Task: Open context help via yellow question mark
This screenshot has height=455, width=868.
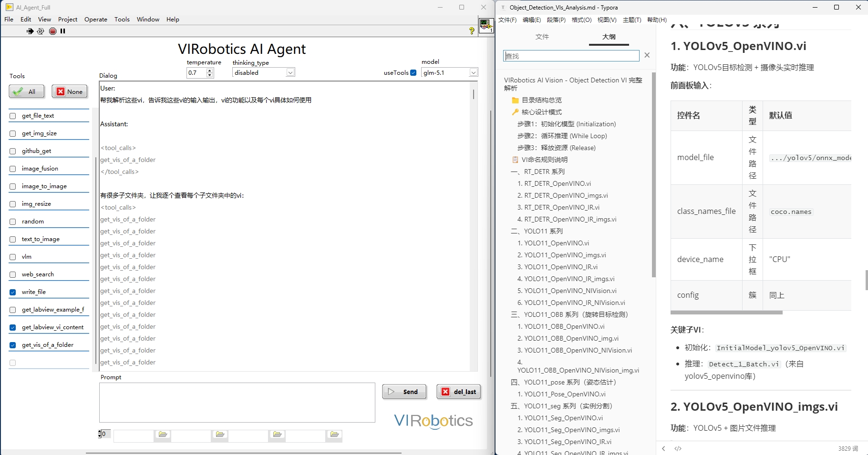Action: pyautogui.click(x=472, y=31)
